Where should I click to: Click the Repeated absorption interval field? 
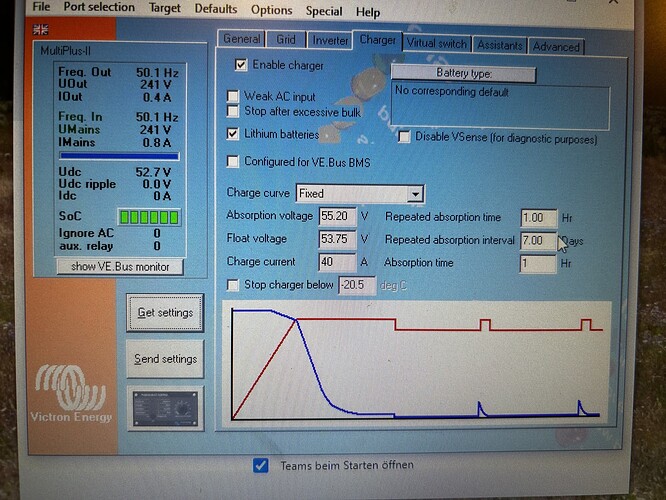click(x=539, y=241)
